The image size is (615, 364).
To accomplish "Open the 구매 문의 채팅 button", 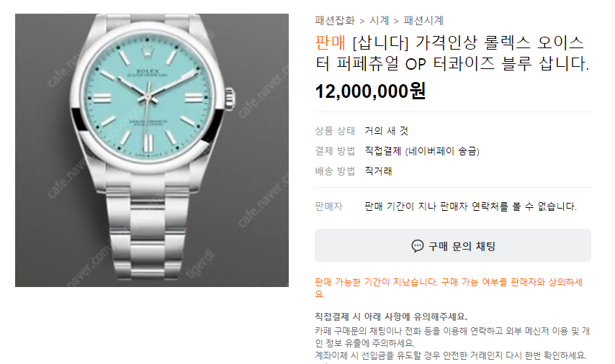I will pyautogui.click(x=453, y=246).
